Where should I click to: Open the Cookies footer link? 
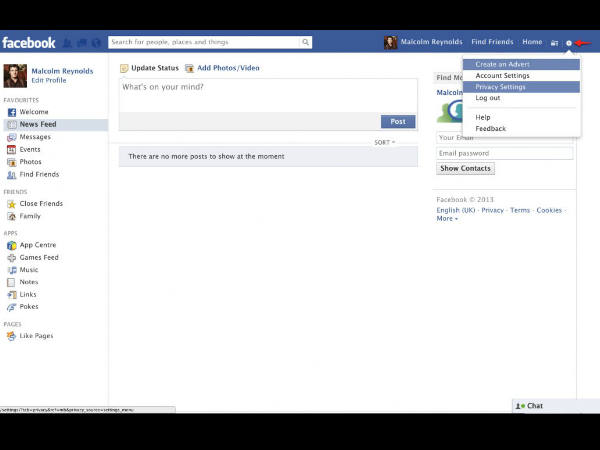(549, 210)
